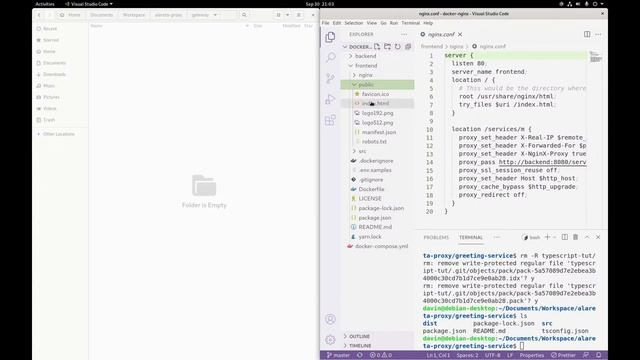Click the New Folder icon in Explorer
This screenshot has height=360, width=640.
387,47
